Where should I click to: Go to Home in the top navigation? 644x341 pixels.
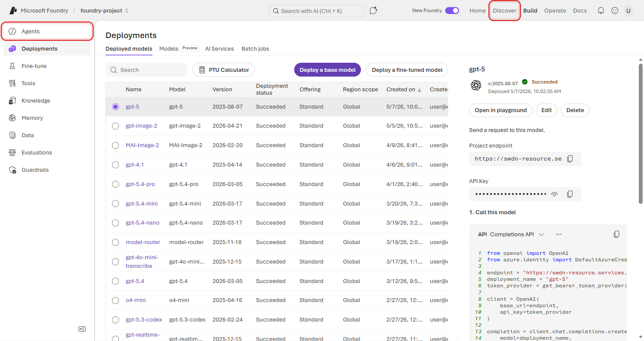coord(478,10)
